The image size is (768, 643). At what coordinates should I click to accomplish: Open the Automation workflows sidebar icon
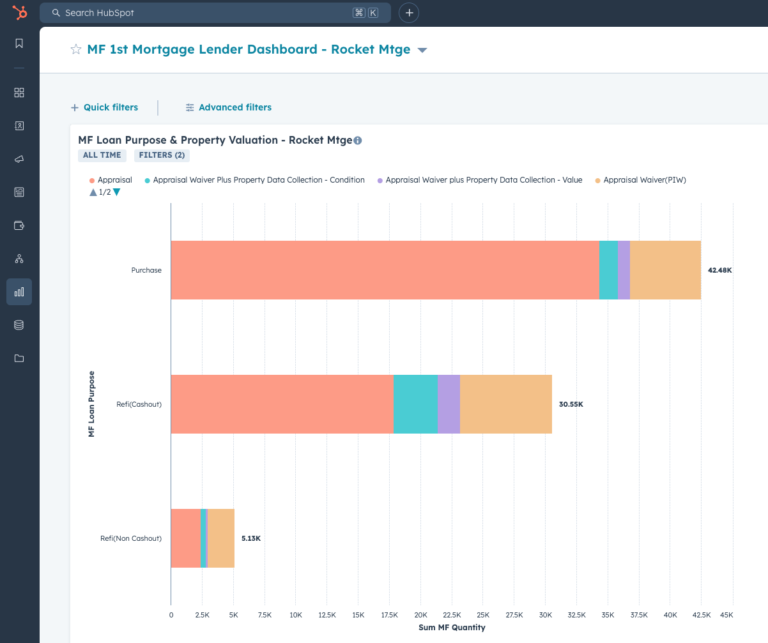coord(19,259)
